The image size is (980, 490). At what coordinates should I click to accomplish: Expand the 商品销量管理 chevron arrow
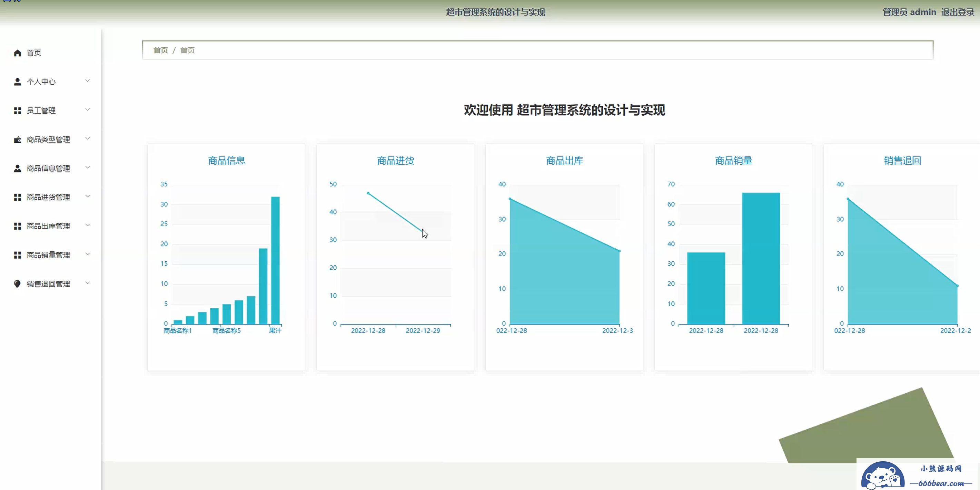[x=88, y=254]
